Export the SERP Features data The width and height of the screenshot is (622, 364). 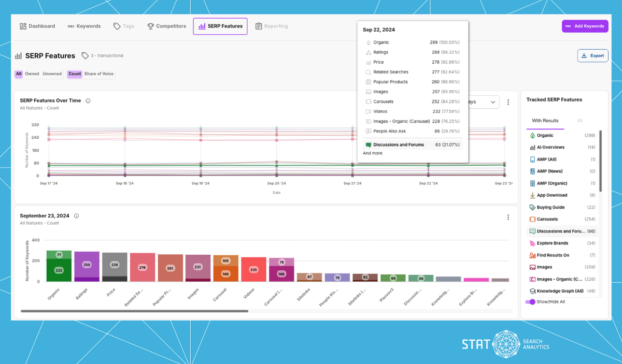point(592,55)
